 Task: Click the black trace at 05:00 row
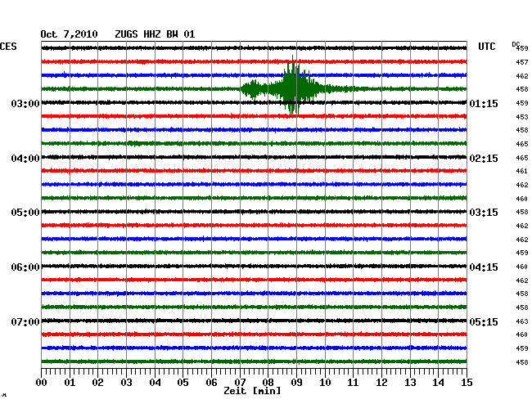[x=254, y=212]
